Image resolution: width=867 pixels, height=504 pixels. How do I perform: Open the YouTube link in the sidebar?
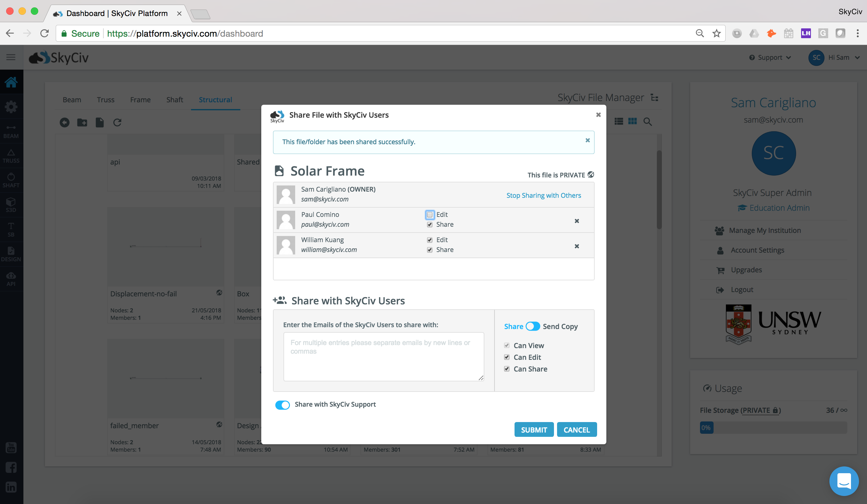click(x=11, y=448)
